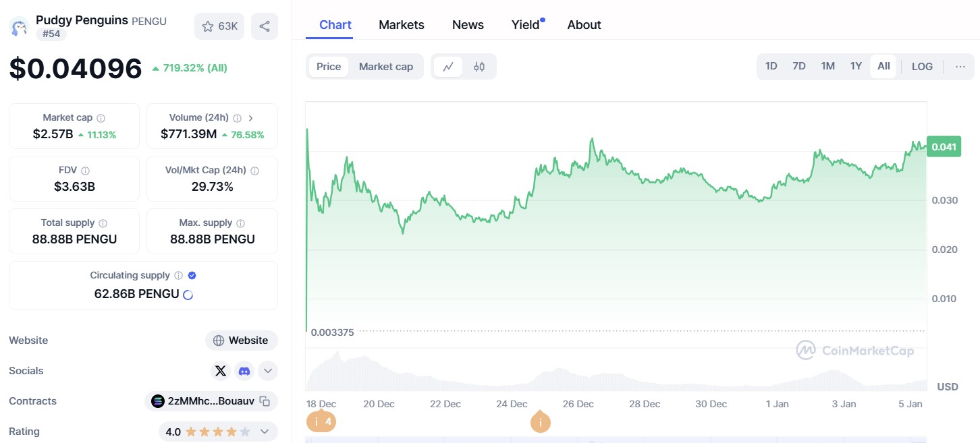Screen dimensions: 980x443
Task: Click the #54 rank badge
Action: (51, 34)
